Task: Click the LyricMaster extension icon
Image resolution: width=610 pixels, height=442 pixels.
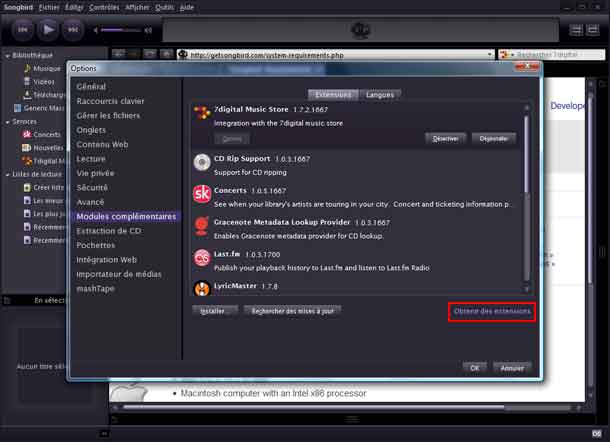Action: click(202, 288)
